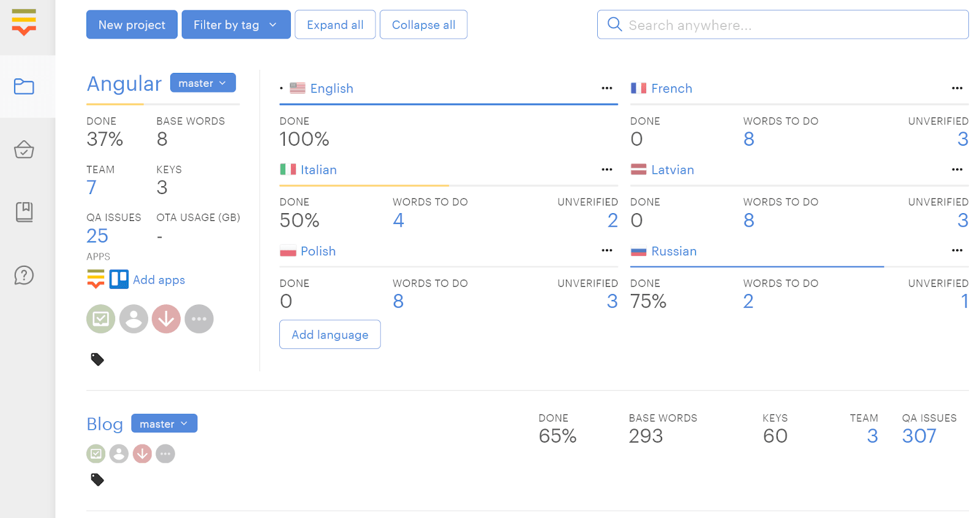Image resolution: width=980 pixels, height=518 pixels.
Task: Click the tag icon under Blog project
Action: pos(97,479)
